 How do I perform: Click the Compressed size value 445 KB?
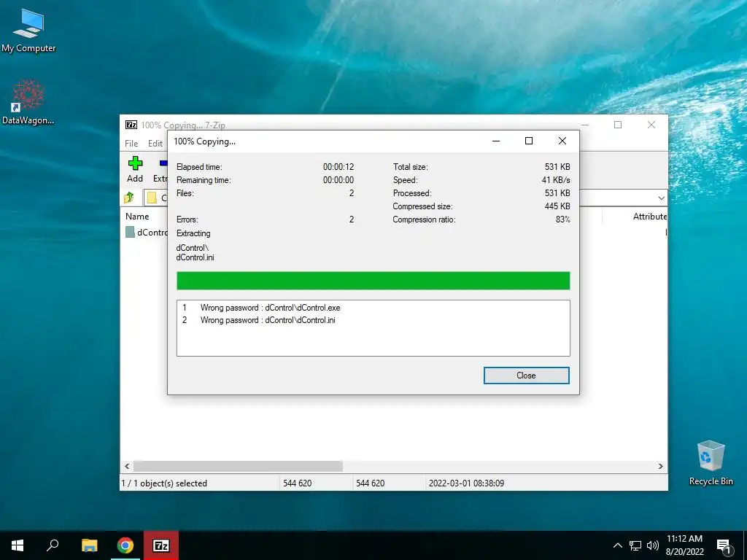coord(557,206)
